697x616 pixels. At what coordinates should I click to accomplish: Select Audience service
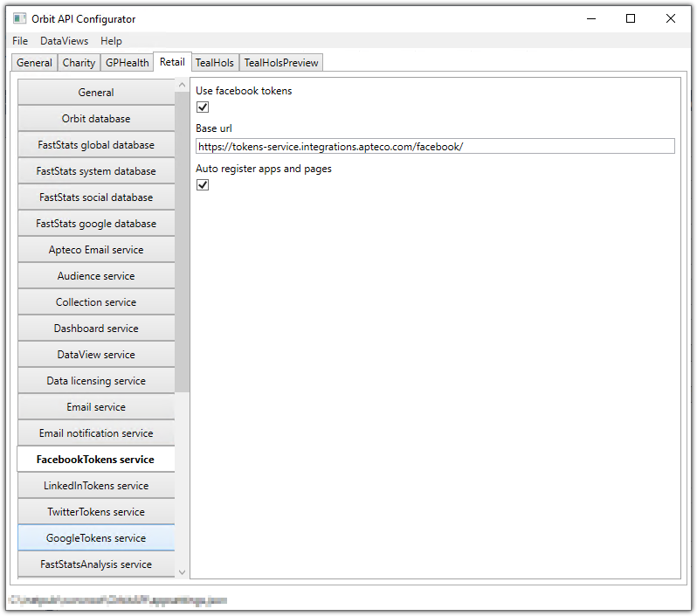(x=96, y=276)
